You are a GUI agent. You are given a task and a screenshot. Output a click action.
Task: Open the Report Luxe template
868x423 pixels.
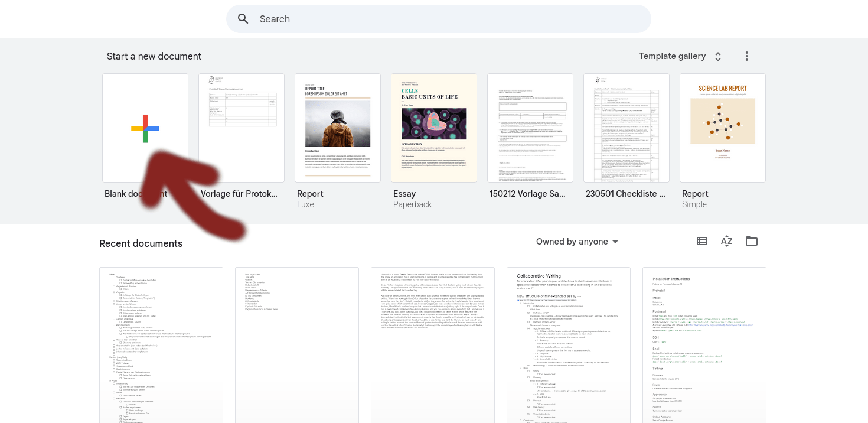(338, 128)
